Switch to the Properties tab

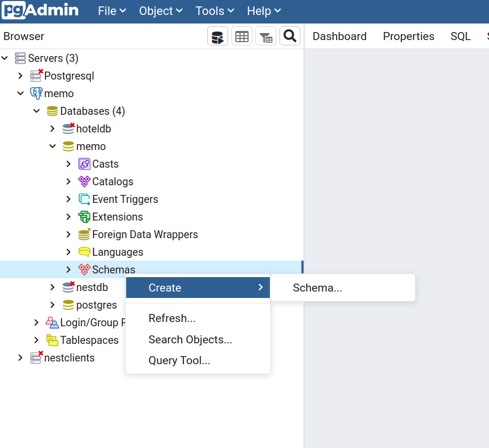point(408,36)
